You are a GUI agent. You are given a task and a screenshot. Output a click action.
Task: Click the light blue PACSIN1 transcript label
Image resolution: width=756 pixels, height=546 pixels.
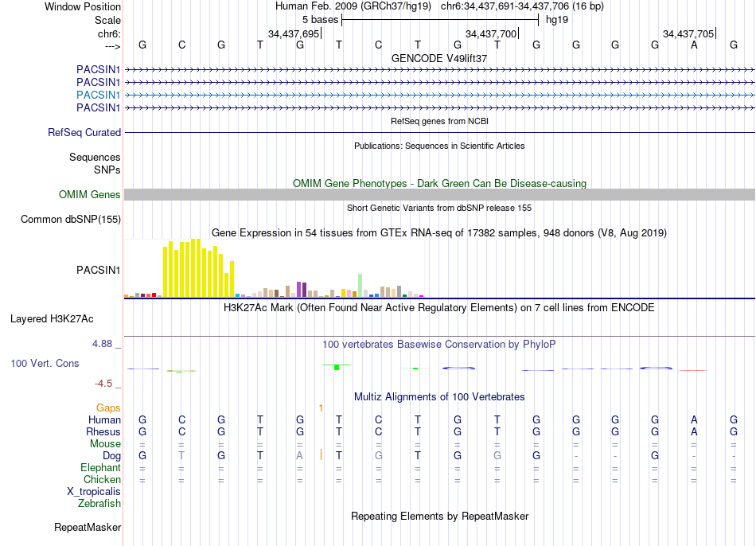(x=99, y=95)
